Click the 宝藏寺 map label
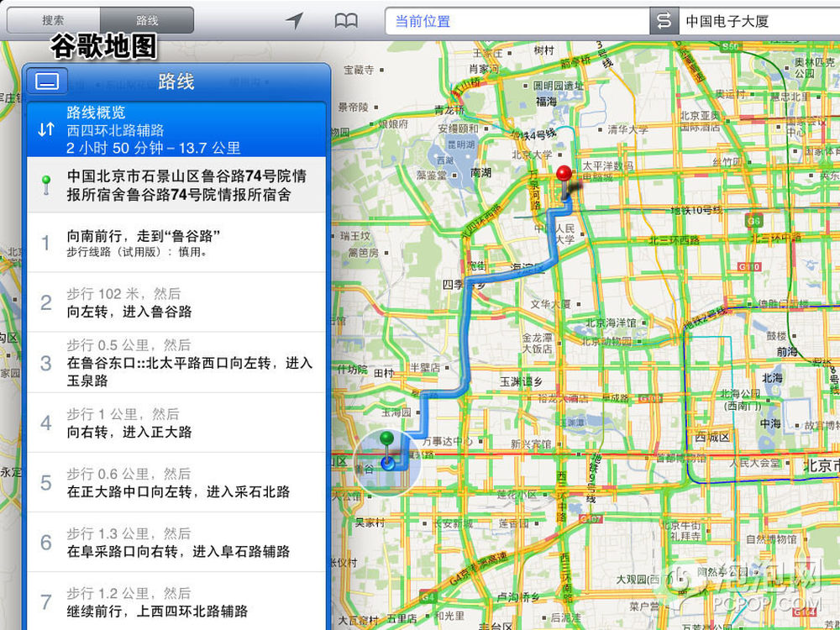This screenshot has height=630, width=840. 359,70
